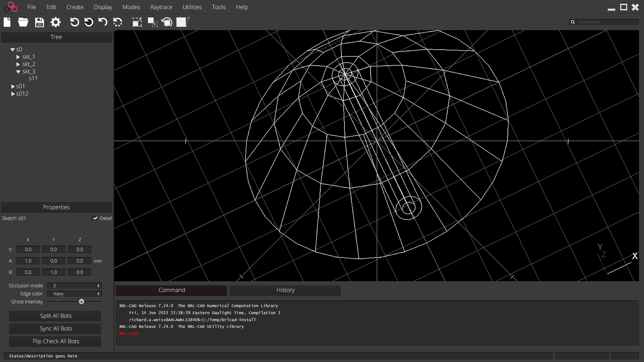
Task: Select the wireframe display icon
Action: (x=183, y=22)
